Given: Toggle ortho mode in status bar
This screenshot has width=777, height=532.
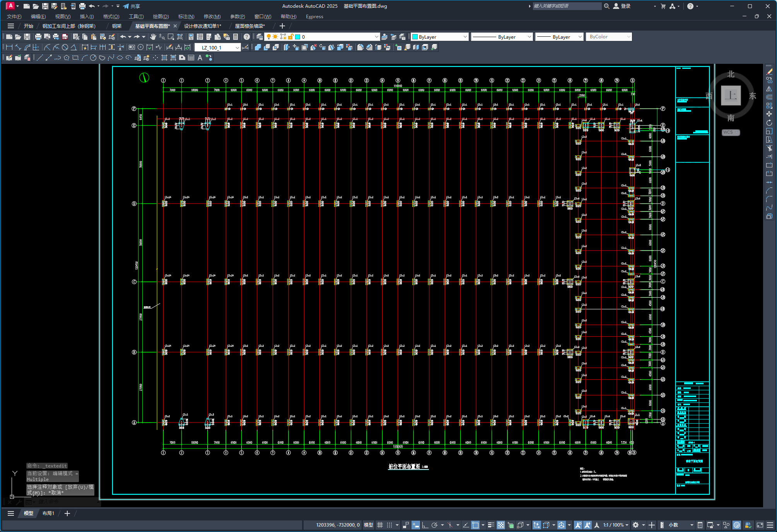Looking at the screenshot, I should coord(425,525).
